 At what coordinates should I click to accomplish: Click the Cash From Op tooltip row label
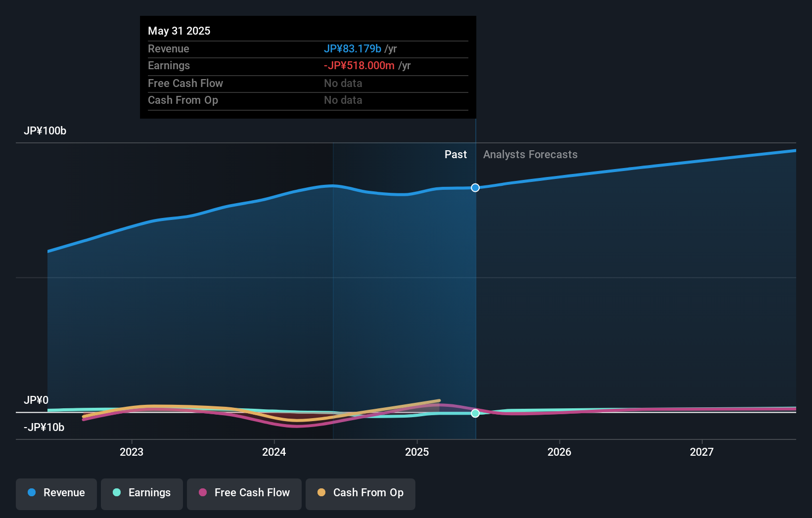pos(183,100)
